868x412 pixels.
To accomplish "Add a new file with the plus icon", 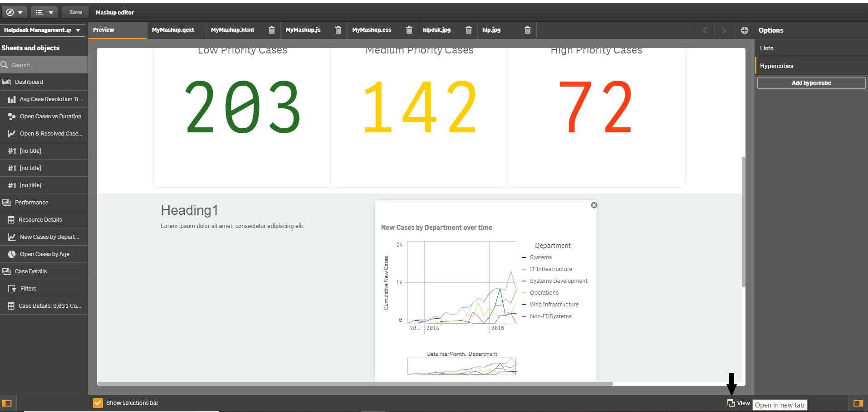I will point(745,30).
